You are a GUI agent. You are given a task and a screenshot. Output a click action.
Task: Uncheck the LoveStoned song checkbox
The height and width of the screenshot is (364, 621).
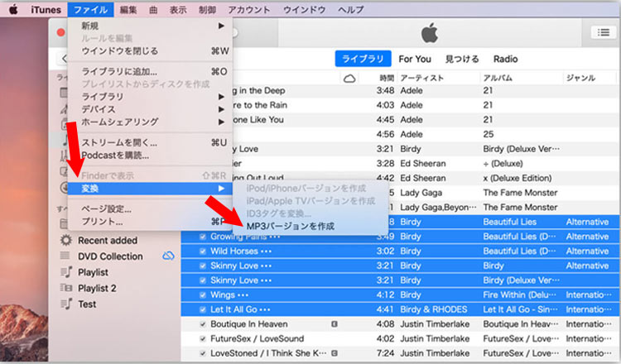(203, 354)
